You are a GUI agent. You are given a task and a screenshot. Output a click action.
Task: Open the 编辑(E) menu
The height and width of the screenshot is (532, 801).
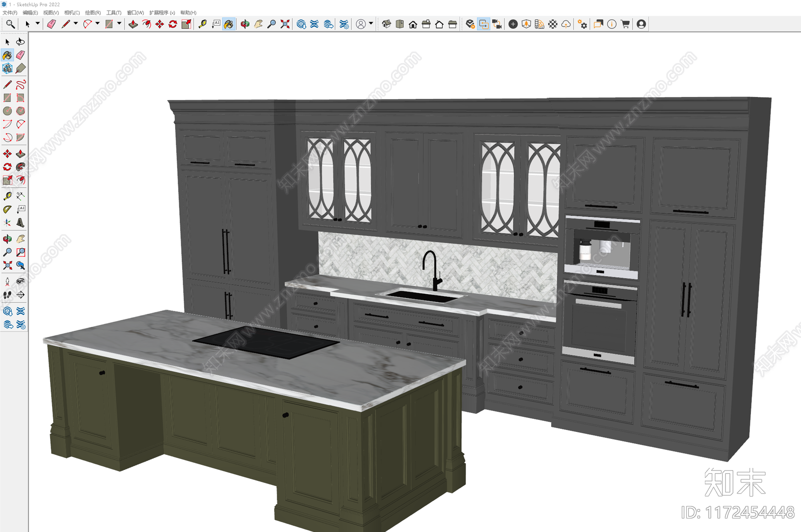click(x=30, y=13)
